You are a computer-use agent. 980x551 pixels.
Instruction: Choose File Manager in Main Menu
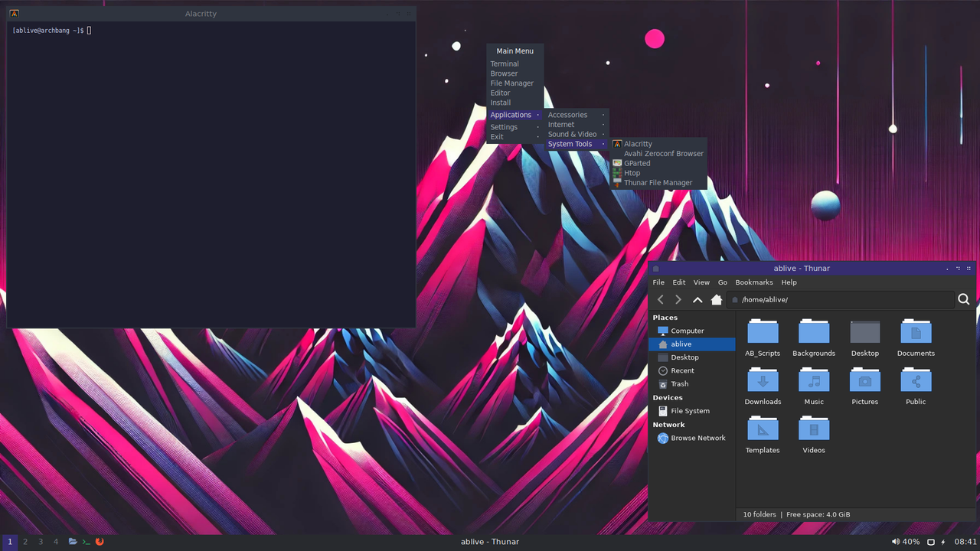pyautogui.click(x=514, y=83)
